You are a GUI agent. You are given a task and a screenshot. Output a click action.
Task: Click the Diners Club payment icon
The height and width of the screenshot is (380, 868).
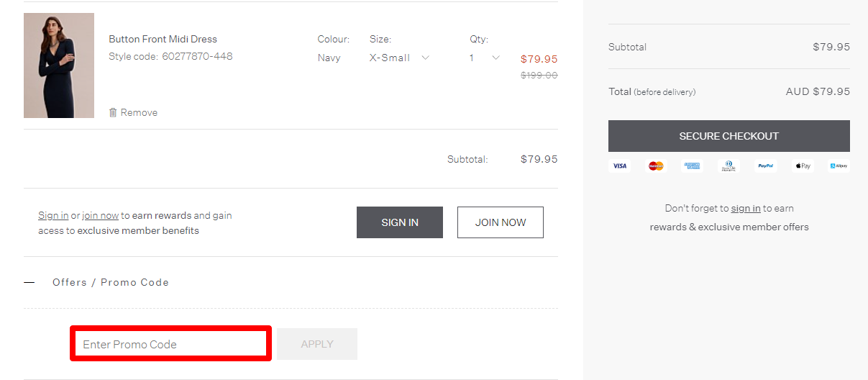pos(729,166)
